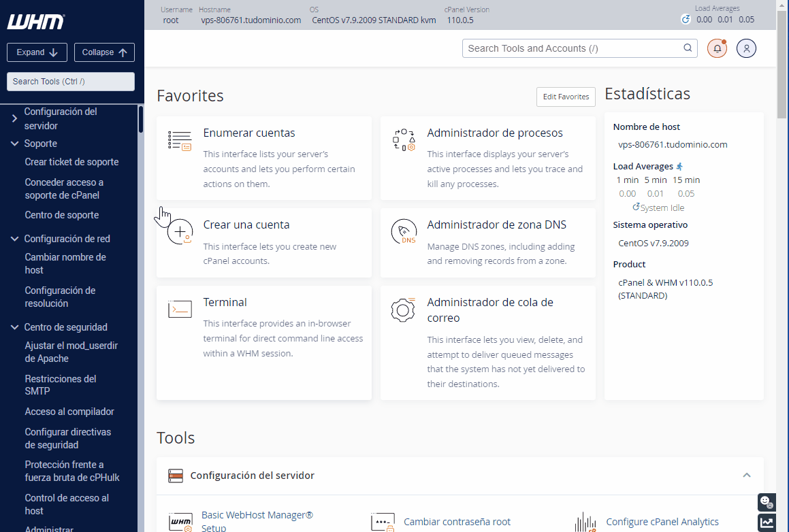Open the Administrador de procesos favorite
This screenshot has height=532, width=789.
point(495,133)
